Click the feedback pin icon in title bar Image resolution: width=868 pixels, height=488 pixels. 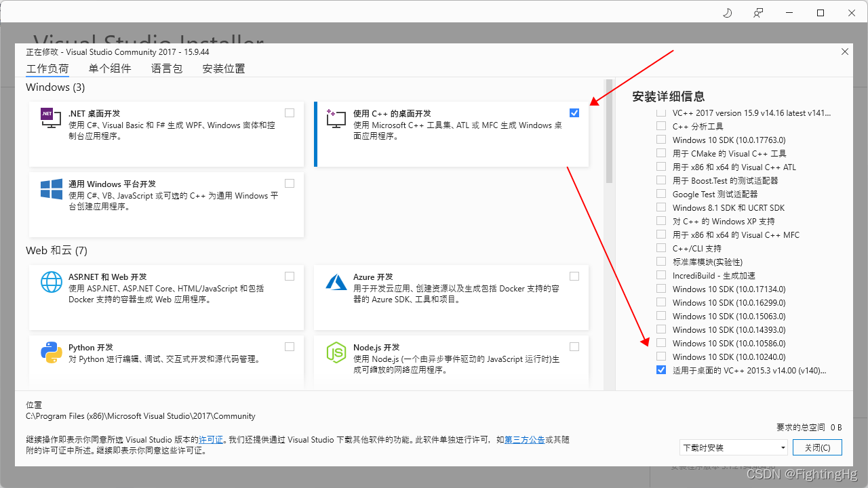(758, 13)
